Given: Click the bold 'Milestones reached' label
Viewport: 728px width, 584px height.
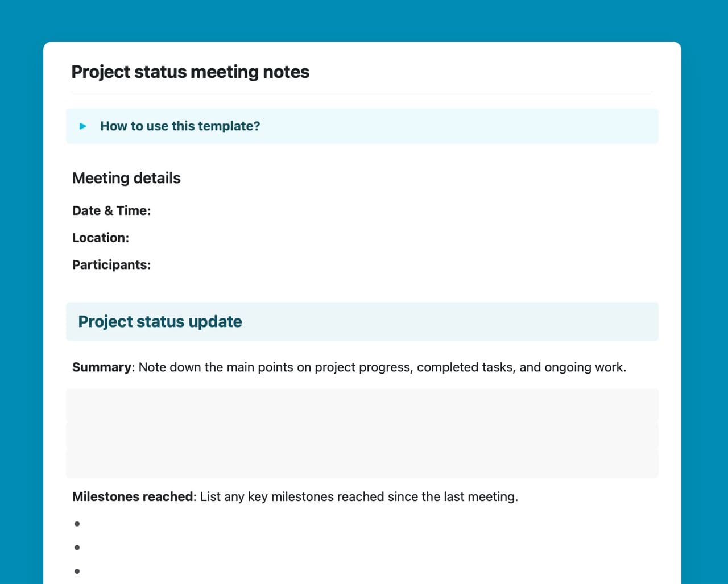Looking at the screenshot, I should click(x=133, y=497).
